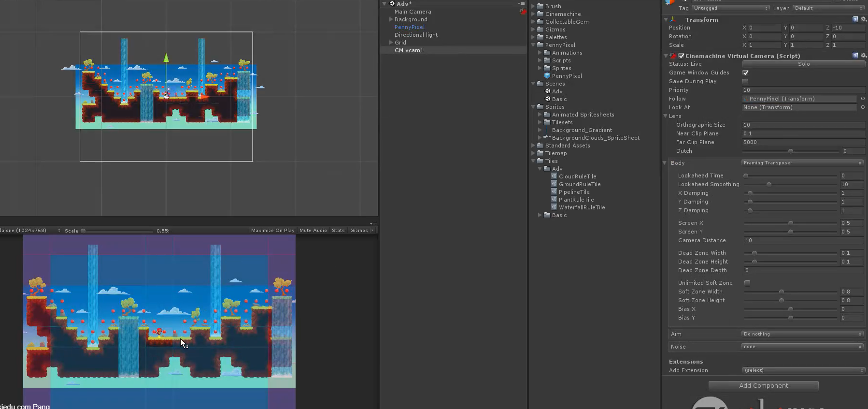Image resolution: width=868 pixels, height=409 pixels.
Task: Expand Animated Spritesheets folder
Action: point(540,115)
